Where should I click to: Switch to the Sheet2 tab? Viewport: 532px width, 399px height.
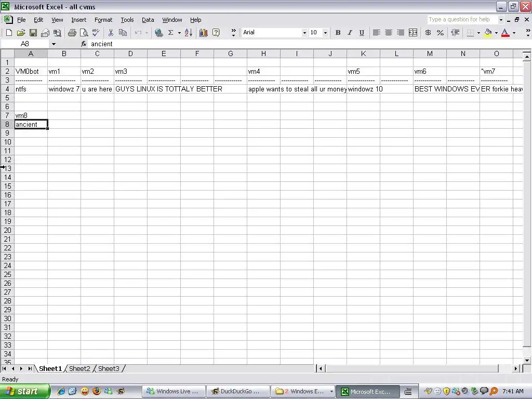pyautogui.click(x=79, y=368)
